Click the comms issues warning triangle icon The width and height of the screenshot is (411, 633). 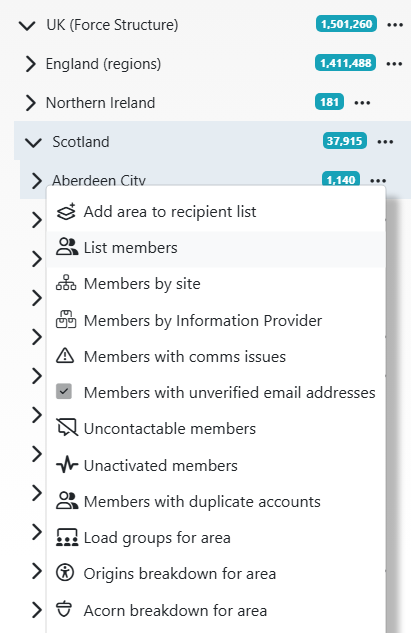click(65, 356)
